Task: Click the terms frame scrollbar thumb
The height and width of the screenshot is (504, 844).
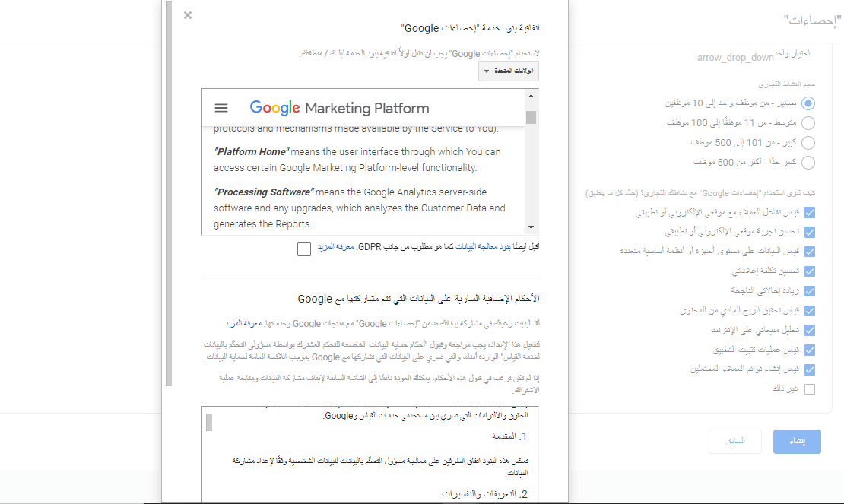Action: [531, 117]
